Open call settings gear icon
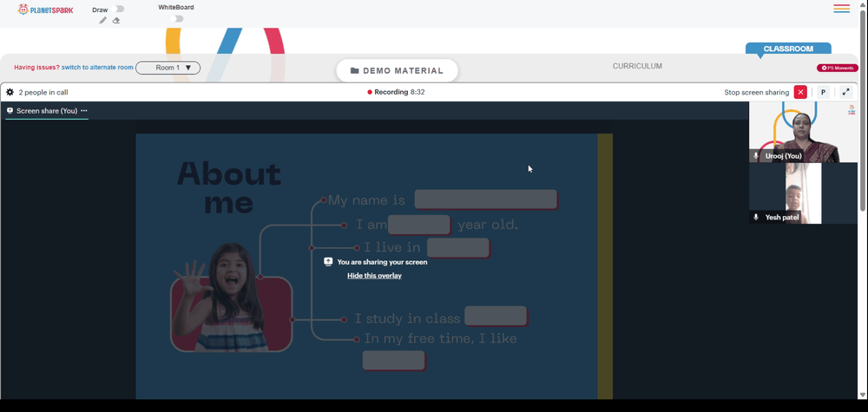This screenshot has width=868, height=412. coord(10,92)
